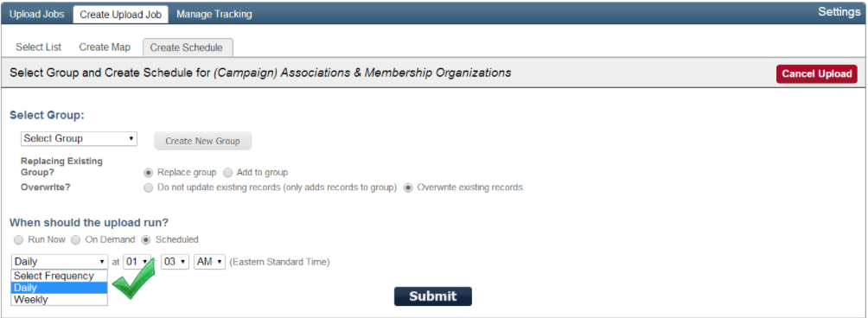
Task: Pick Select Frequency in the open list
Action: [60, 276]
